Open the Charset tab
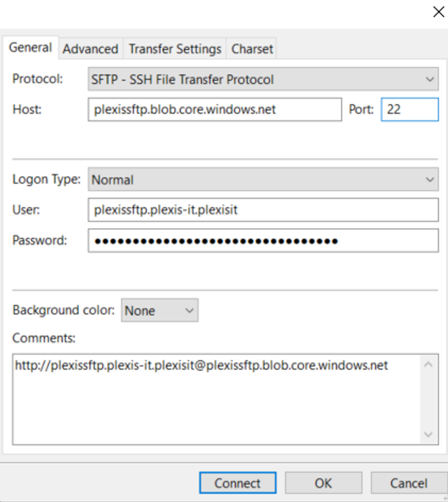The width and height of the screenshot is (448, 502). tap(252, 49)
